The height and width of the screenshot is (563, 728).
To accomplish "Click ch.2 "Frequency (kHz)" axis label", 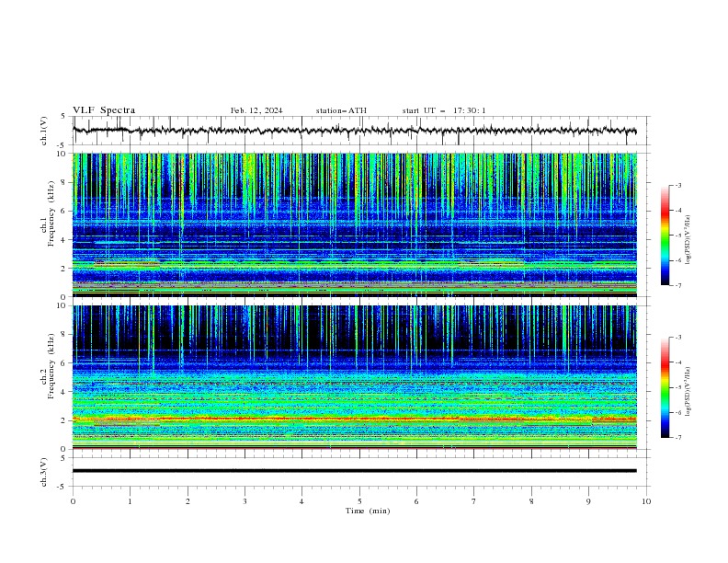I will 51,366.
